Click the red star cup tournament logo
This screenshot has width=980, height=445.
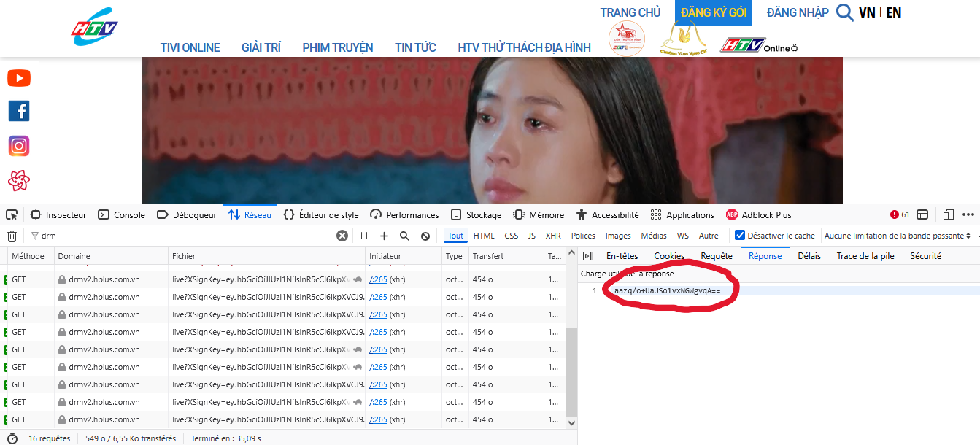pos(627,39)
